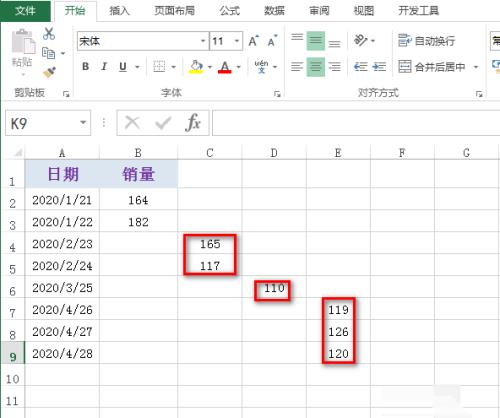Select column C header

point(210,153)
